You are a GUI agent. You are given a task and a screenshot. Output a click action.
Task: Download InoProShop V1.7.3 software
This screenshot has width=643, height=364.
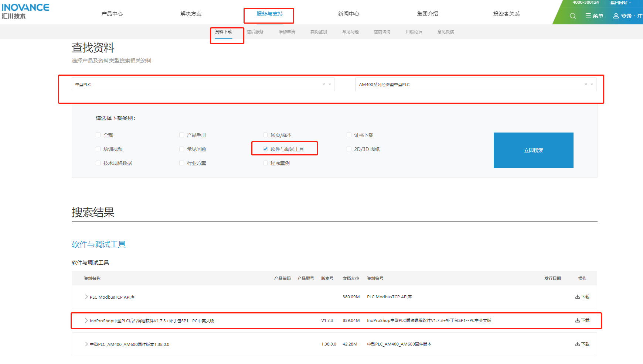[x=582, y=320]
